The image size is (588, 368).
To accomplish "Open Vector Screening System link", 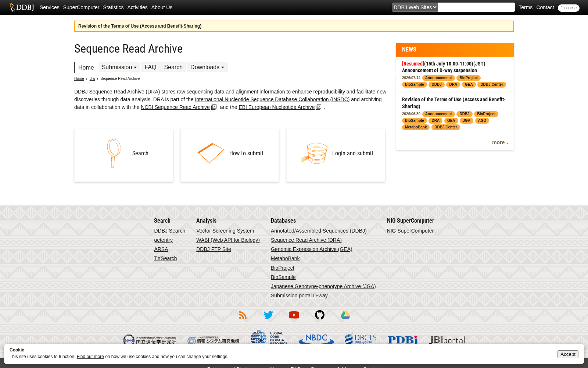I will 225,231.
